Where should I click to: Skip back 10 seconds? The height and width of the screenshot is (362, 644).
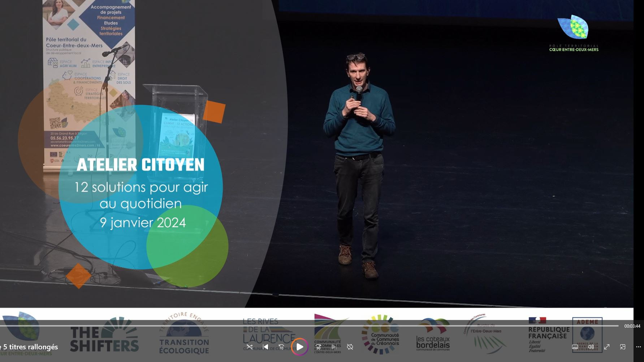point(281,347)
